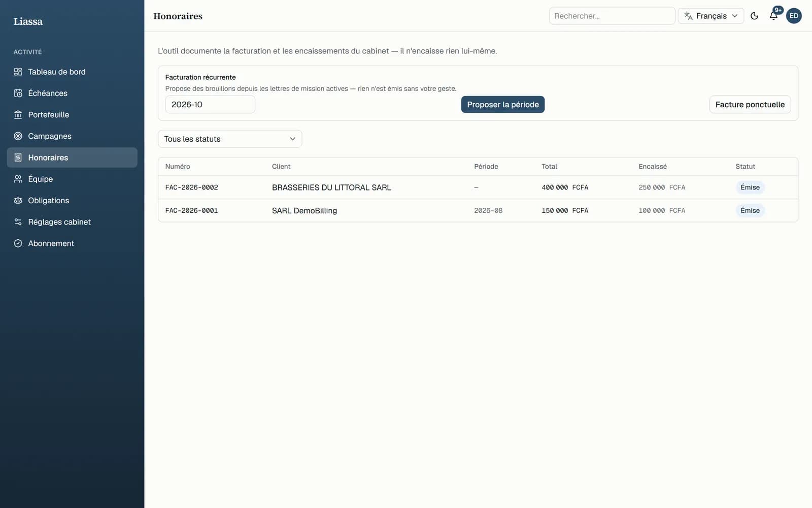Navigate to Portefeuille
812x508 pixels.
click(72, 115)
